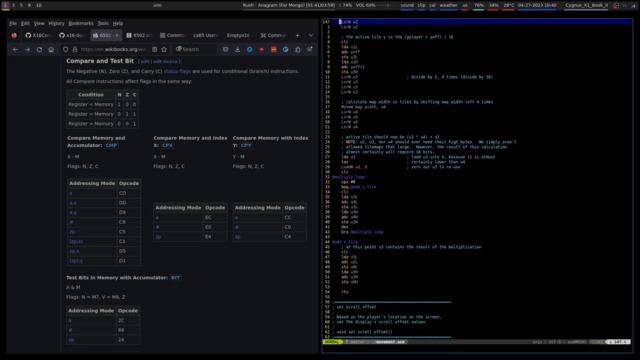Click the wikibooks.org URL field
Viewport: 640px width, 360px height.
tap(113, 49)
